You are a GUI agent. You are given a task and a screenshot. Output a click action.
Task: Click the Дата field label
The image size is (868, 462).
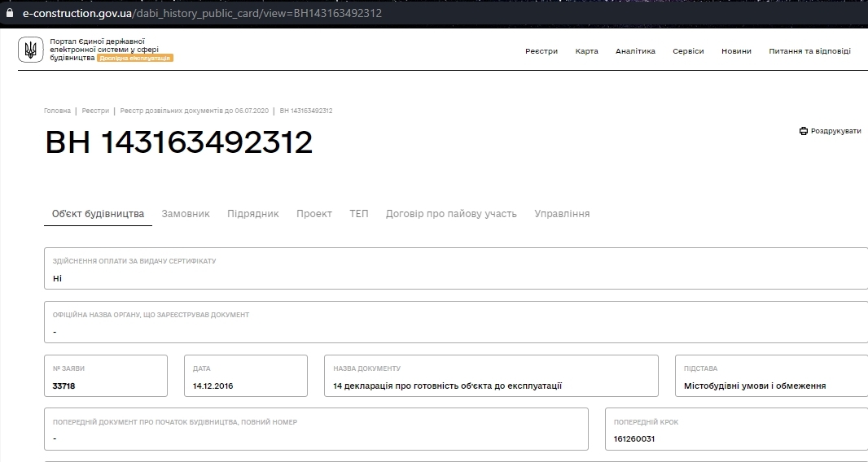pyautogui.click(x=201, y=368)
